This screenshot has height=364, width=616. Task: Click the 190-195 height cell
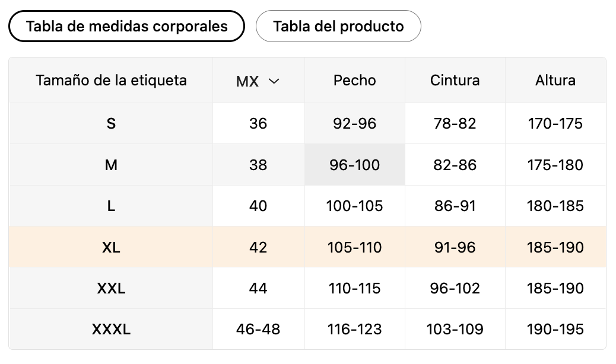click(x=555, y=329)
